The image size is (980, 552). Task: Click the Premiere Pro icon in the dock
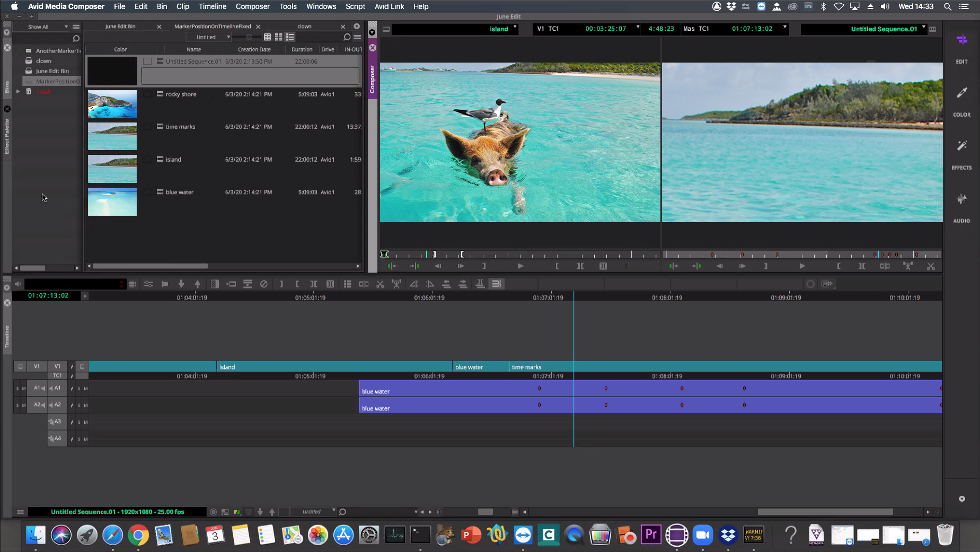tap(651, 535)
